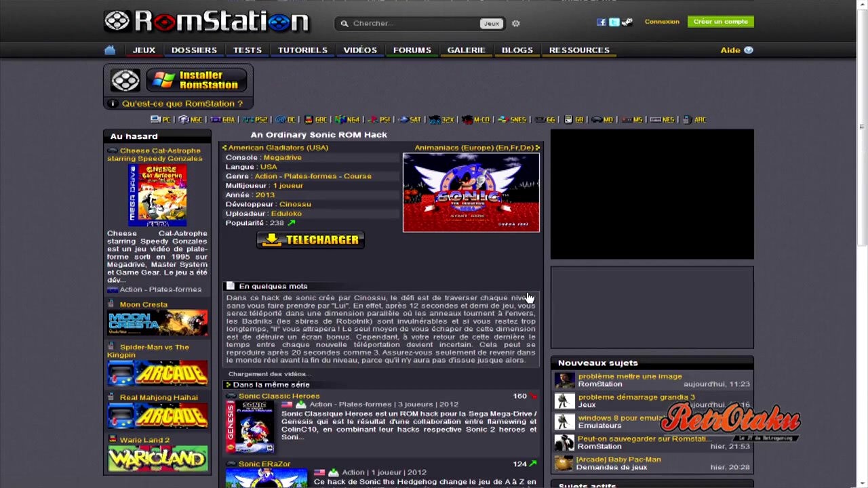Click Créer un compte button
This screenshot has height=488, width=868.
pos(721,22)
